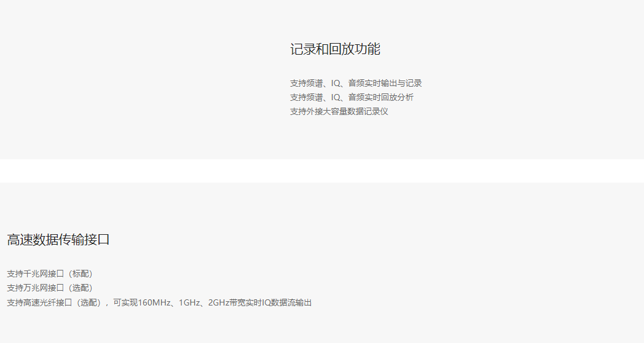Click the 160MHz value in the fiber line
The height and width of the screenshot is (343, 644).
pos(154,302)
